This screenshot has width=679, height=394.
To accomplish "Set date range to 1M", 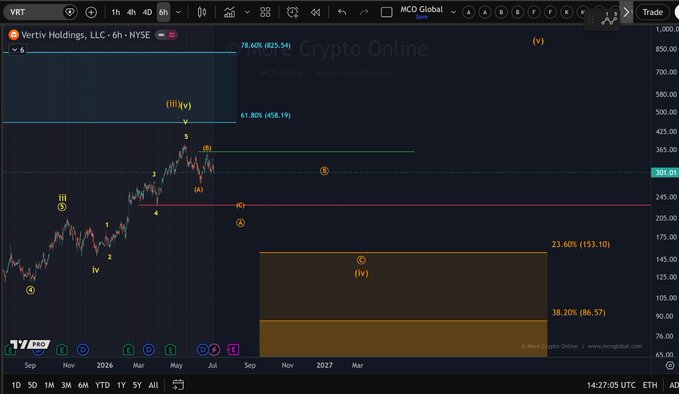I will [x=49, y=385].
